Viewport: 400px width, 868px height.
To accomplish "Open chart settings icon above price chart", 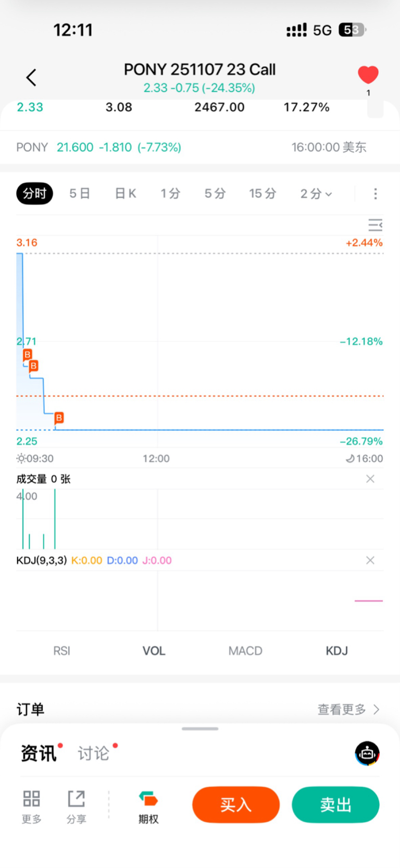I will point(375,225).
